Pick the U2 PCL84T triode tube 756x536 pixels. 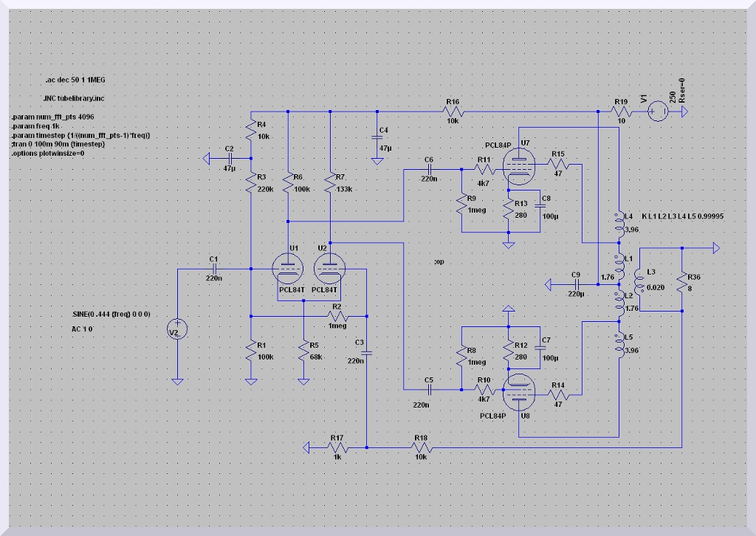click(330, 268)
